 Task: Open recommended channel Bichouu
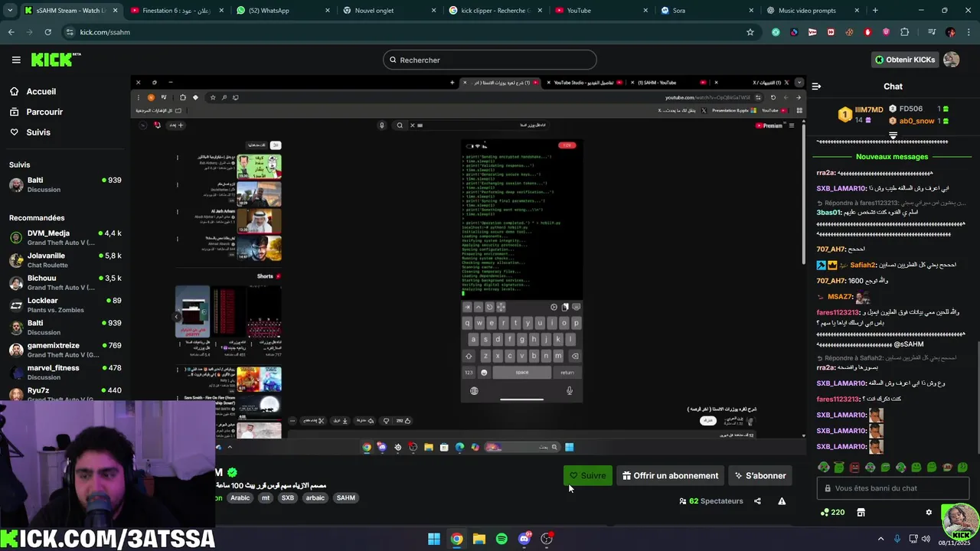point(65,282)
